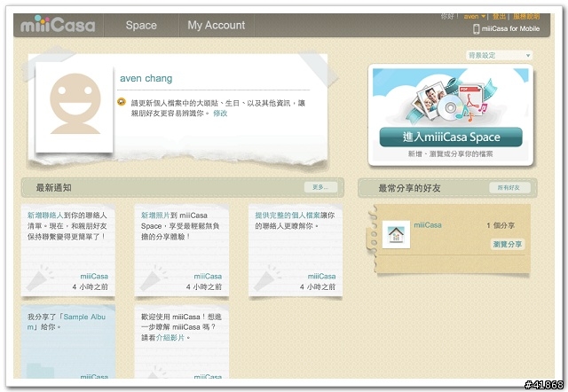
Task: Click megaphone icon on 新增照片 card
Action: click(x=154, y=278)
